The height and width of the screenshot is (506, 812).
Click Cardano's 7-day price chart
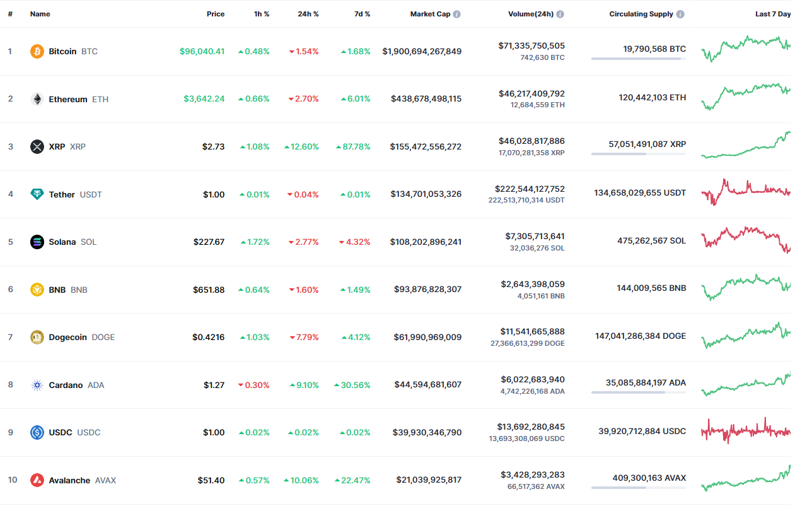(746, 383)
